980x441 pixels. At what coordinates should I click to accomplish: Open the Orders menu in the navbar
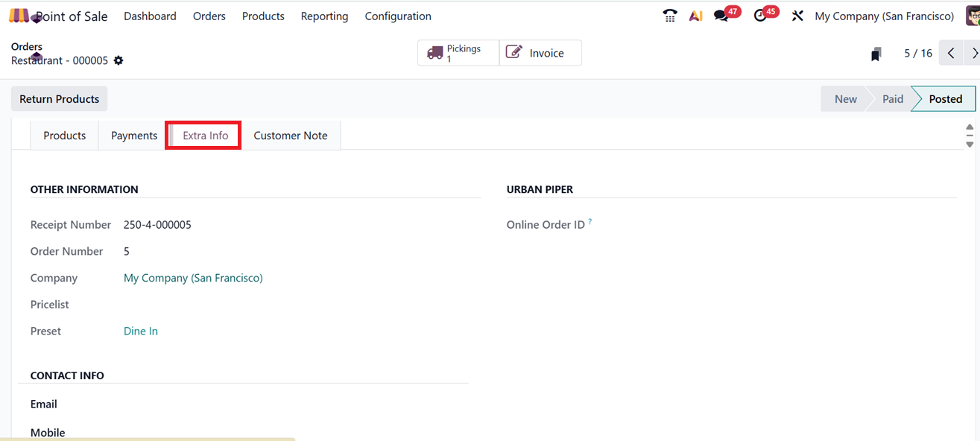209,16
